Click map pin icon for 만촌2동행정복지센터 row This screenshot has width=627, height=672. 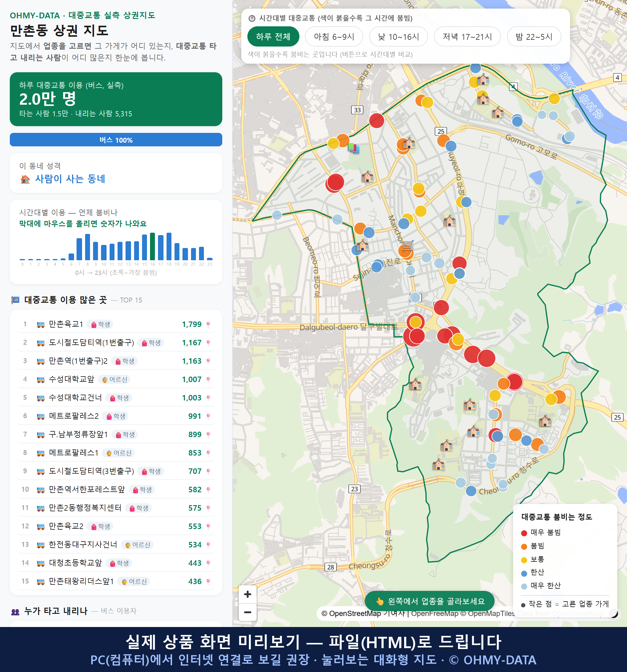click(x=208, y=508)
